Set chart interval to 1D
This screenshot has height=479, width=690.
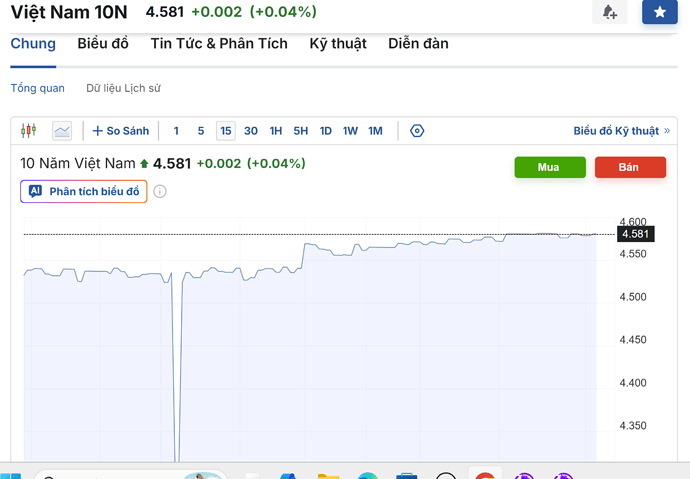pos(326,131)
